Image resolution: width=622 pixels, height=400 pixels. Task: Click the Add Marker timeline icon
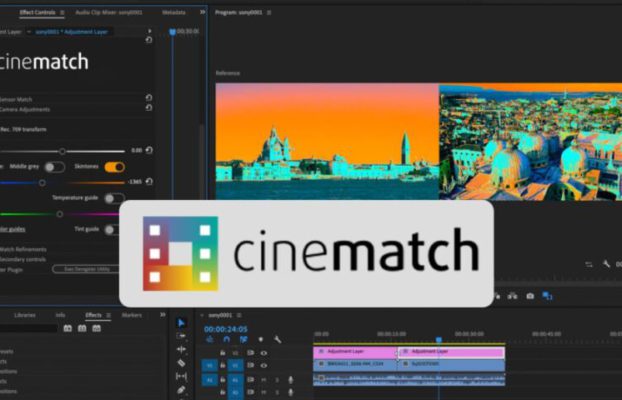coord(261,339)
